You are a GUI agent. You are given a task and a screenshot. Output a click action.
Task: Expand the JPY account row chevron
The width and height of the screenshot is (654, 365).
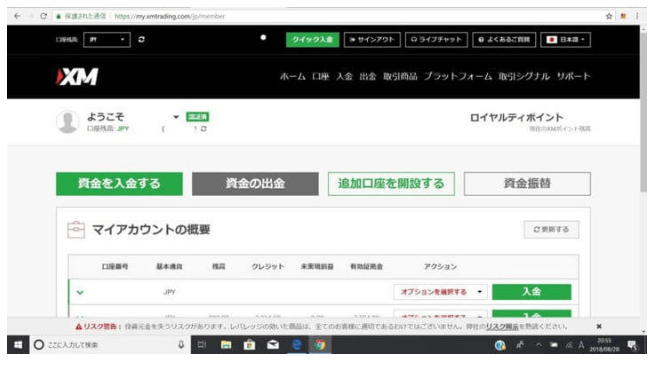coord(80,292)
